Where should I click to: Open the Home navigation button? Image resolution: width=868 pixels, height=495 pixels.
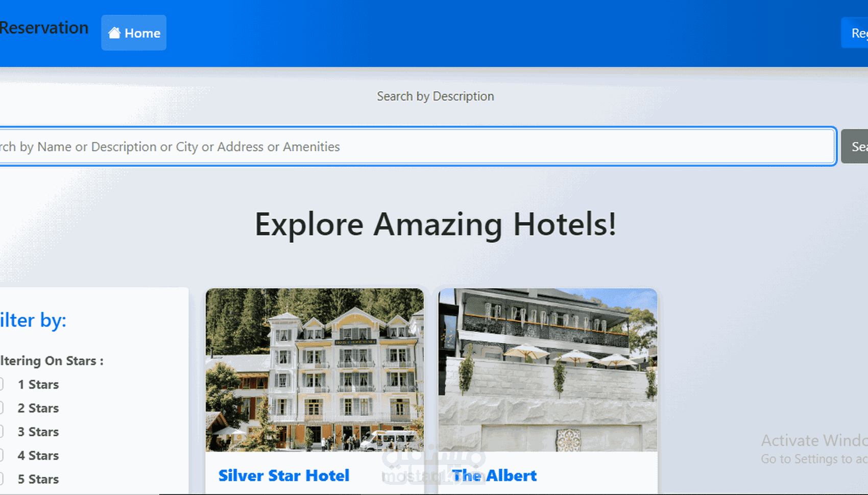(x=134, y=33)
